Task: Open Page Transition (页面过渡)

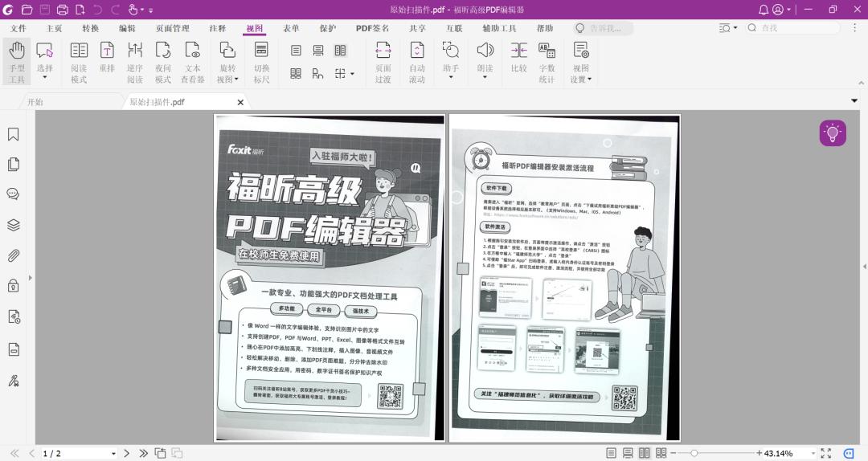Action: pyautogui.click(x=383, y=61)
